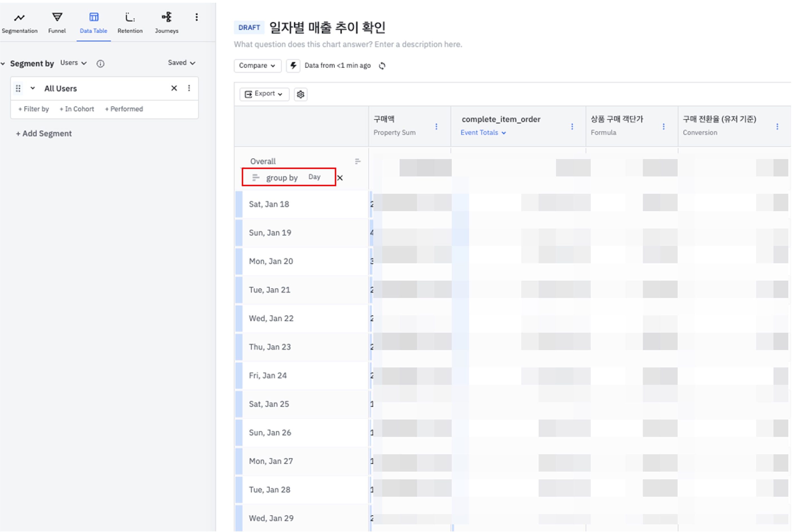Open table settings gear icon
The height and width of the screenshot is (532, 792).
click(x=301, y=94)
